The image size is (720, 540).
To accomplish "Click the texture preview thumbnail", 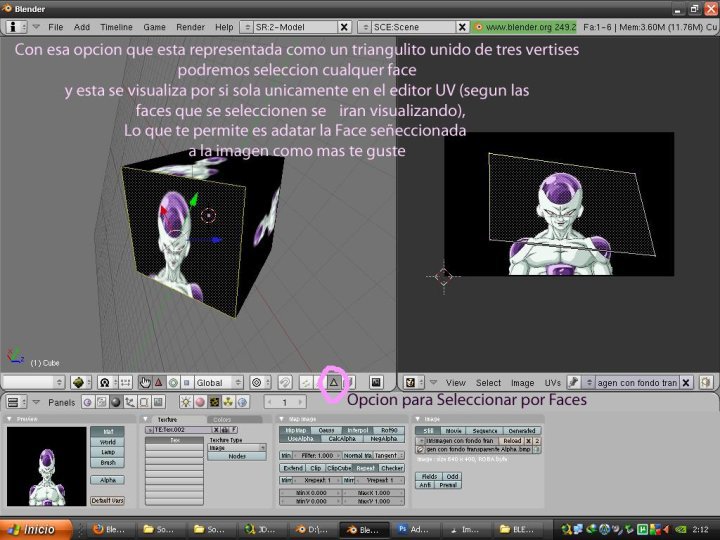I will 46,466.
